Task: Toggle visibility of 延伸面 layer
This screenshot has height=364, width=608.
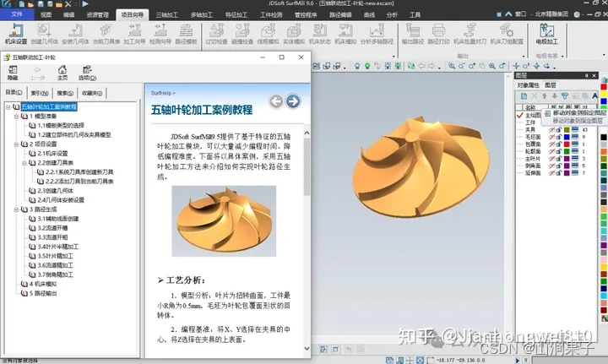Action: 551,173
